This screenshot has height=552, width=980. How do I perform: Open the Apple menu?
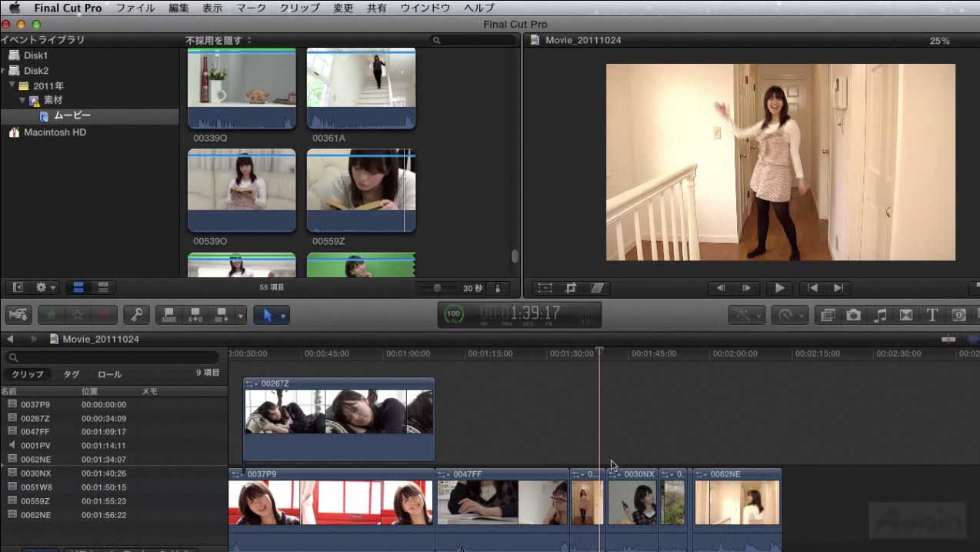(x=14, y=8)
